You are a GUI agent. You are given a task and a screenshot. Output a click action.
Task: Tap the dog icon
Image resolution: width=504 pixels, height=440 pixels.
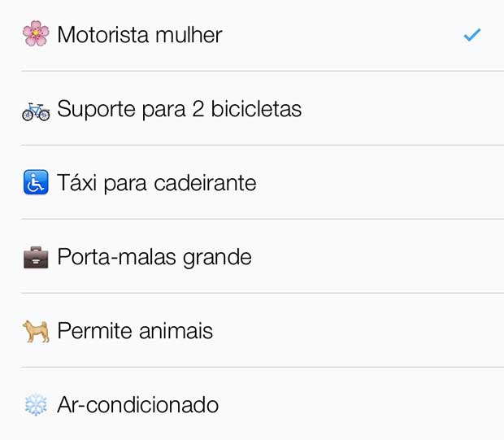[x=36, y=331]
